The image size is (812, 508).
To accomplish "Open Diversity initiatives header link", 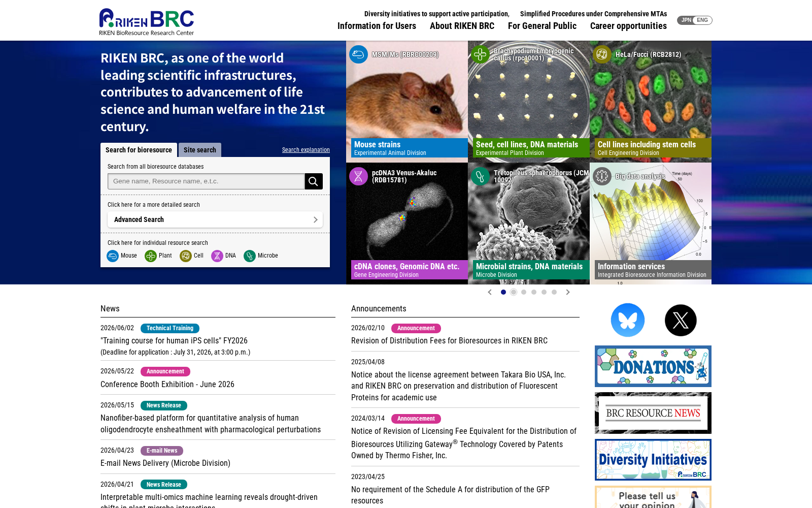I will click(437, 14).
